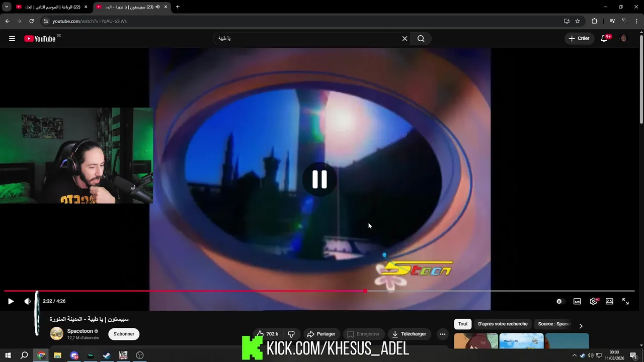Screen dimensions: 644x362
Task: Toggle subtitles in the video player
Action: (x=577, y=301)
